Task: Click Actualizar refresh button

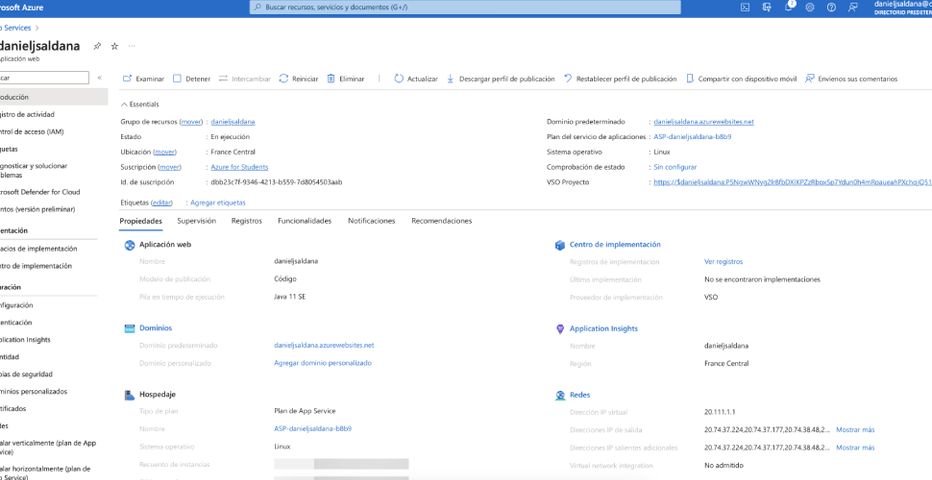Action: tap(416, 79)
